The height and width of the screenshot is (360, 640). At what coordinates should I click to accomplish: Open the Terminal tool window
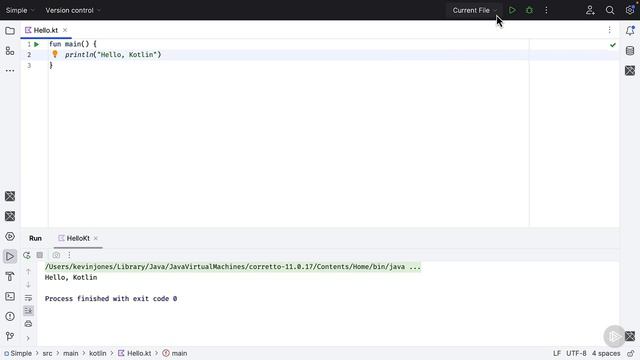click(10, 296)
